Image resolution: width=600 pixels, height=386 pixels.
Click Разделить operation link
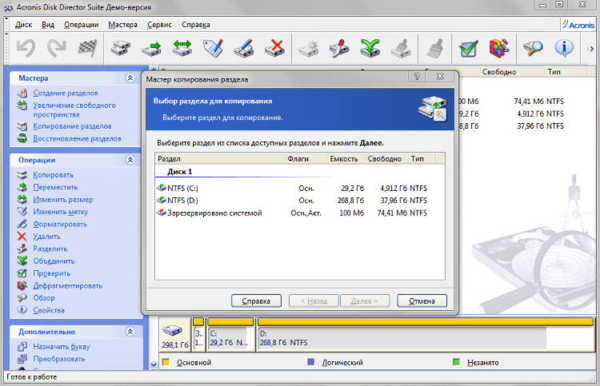tap(50, 249)
